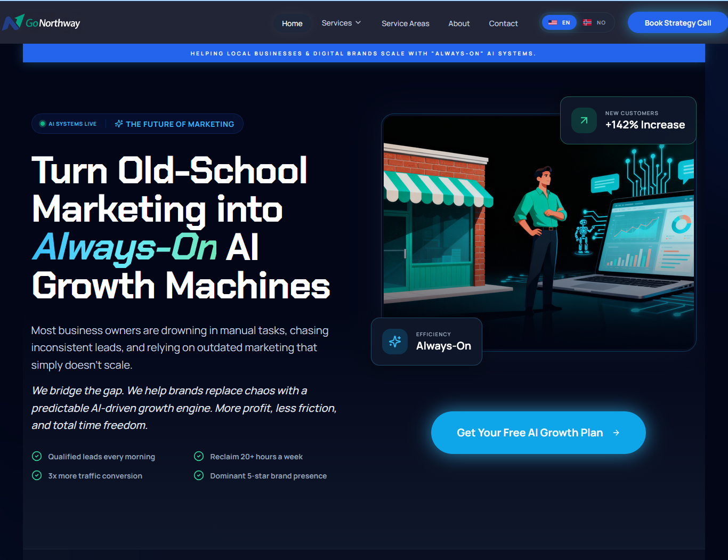Go to Service Areas page
Image resolution: width=728 pixels, height=560 pixels.
point(406,23)
